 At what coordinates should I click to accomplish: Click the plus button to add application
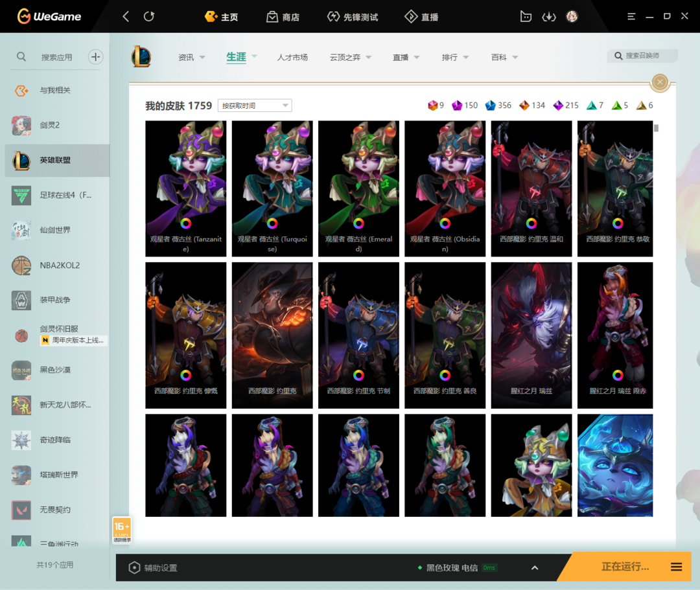tap(95, 56)
